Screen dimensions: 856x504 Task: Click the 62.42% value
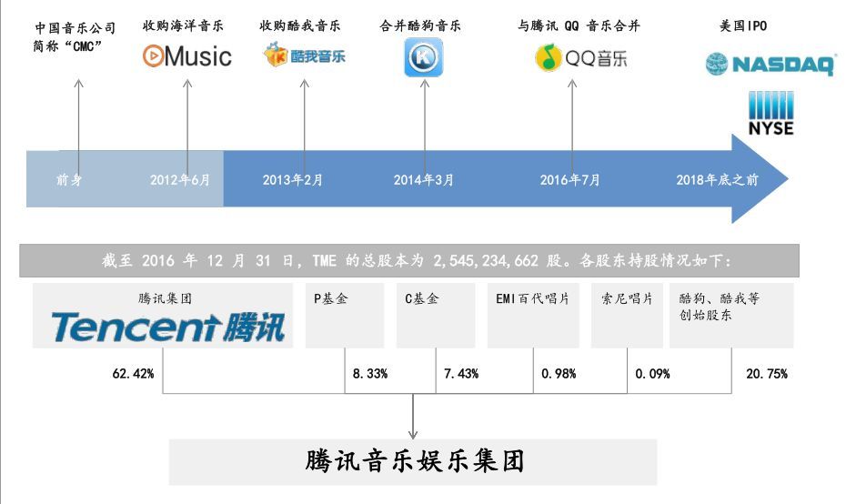coord(133,374)
